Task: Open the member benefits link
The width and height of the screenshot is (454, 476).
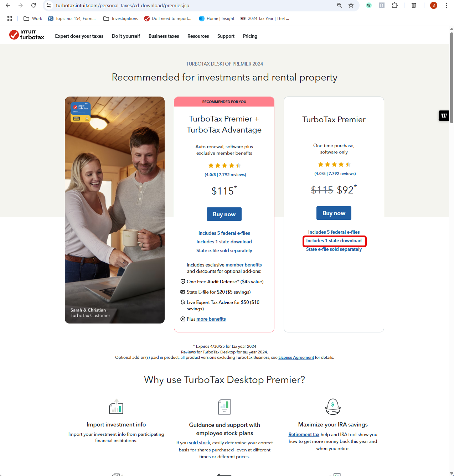Action: click(x=244, y=265)
